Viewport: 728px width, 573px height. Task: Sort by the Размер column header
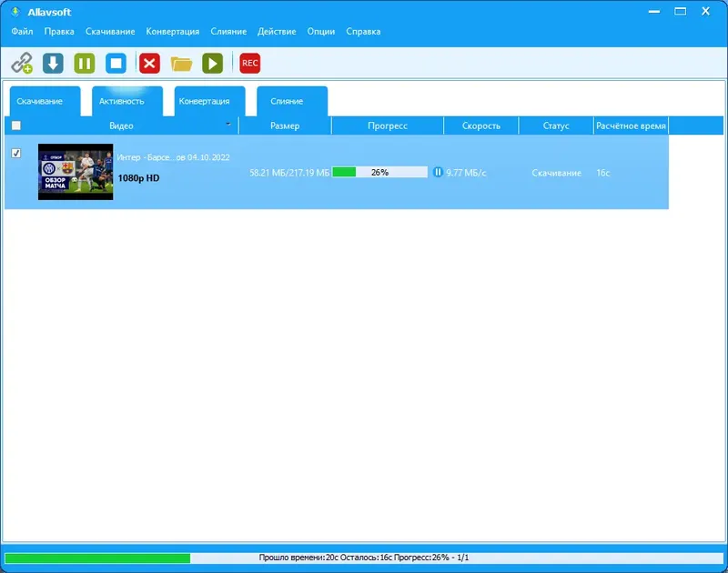click(285, 126)
